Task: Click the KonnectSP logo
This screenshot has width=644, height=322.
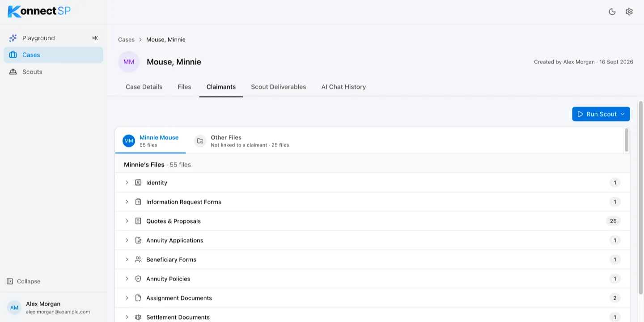Action: click(x=39, y=11)
